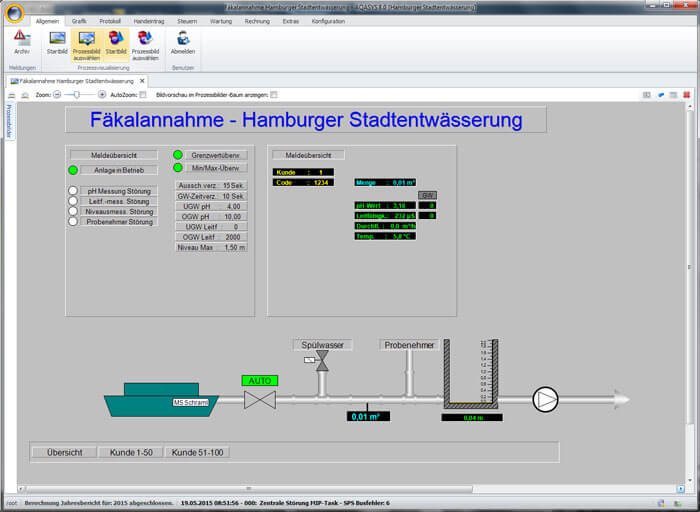Click the Übersicht navigation button
This screenshot has width=700, height=512.
tap(65, 452)
